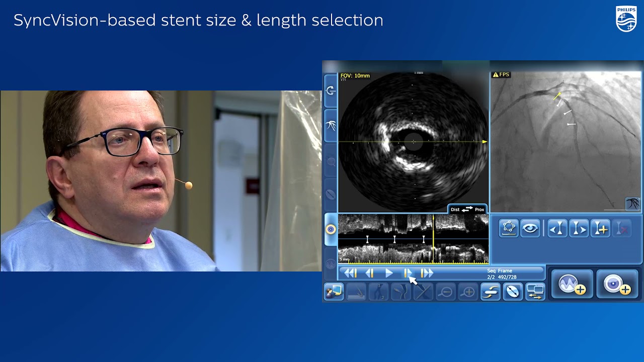Jump to last frame with fast-forward button
Image resolution: width=644 pixels, height=362 pixels.
coord(427,273)
